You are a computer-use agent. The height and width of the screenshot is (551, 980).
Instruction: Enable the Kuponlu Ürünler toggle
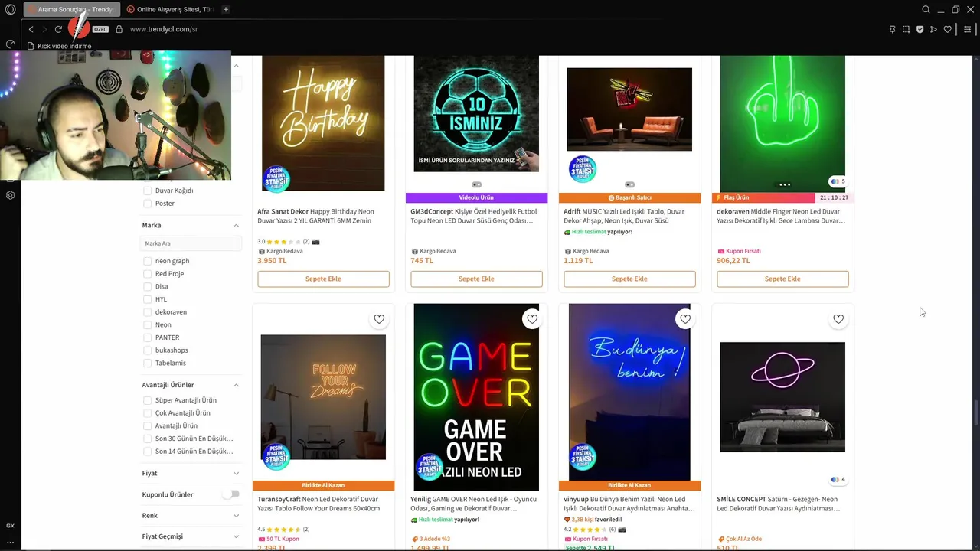click(x=230, y=494)
